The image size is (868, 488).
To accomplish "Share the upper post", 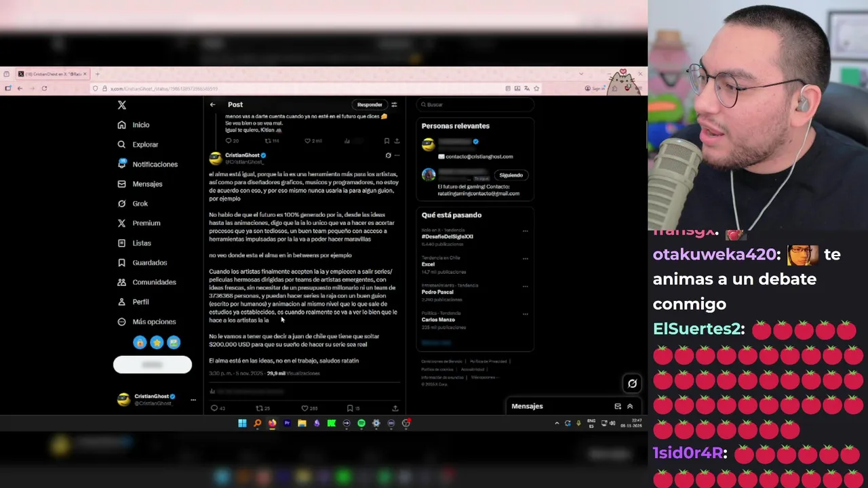I will pos(397,141).
